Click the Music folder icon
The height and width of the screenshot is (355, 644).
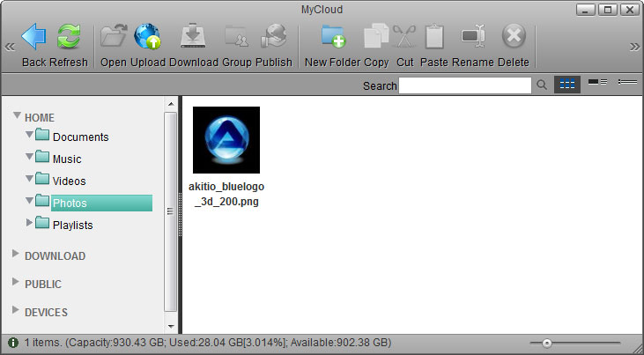pyautogui.click(x=42, y=157)
